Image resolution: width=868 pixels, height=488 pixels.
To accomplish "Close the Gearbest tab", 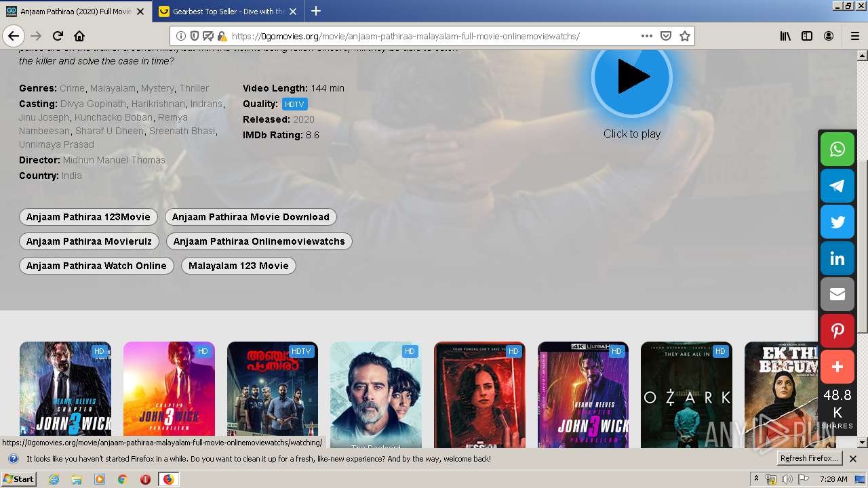I will click(x=293, y=12).
